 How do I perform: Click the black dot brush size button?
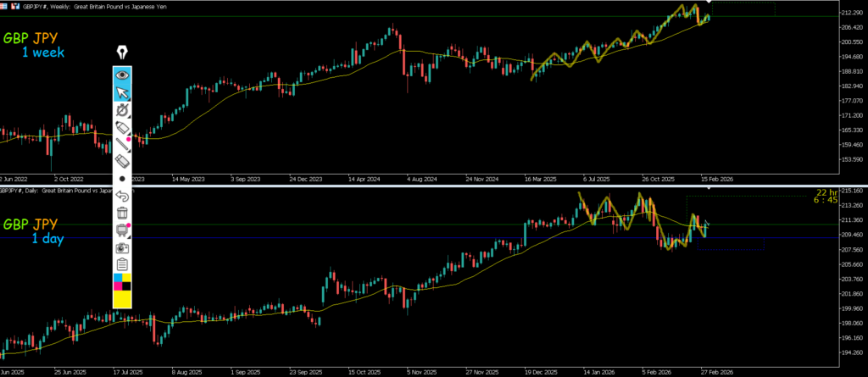tap(122, 179)
